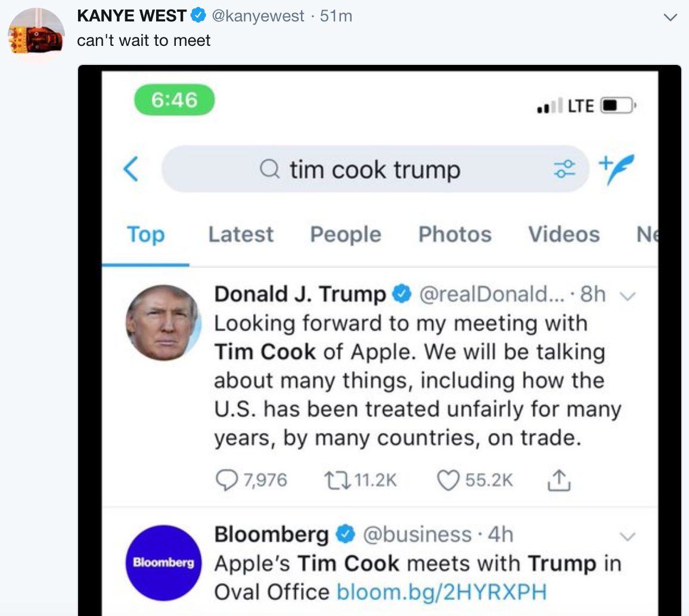
Task: Click the back arrow beside search bar
Action: pos(131,170)
